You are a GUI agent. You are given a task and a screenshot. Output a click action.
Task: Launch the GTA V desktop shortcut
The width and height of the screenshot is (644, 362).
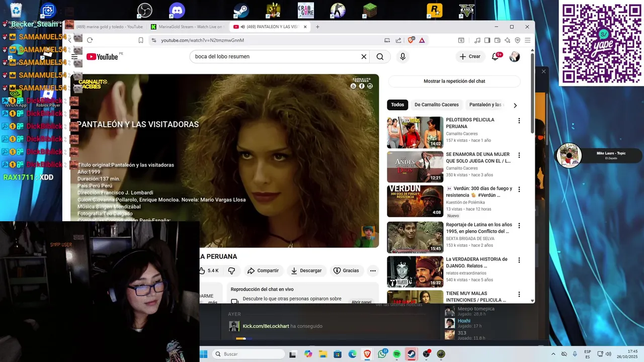point(466,11)
